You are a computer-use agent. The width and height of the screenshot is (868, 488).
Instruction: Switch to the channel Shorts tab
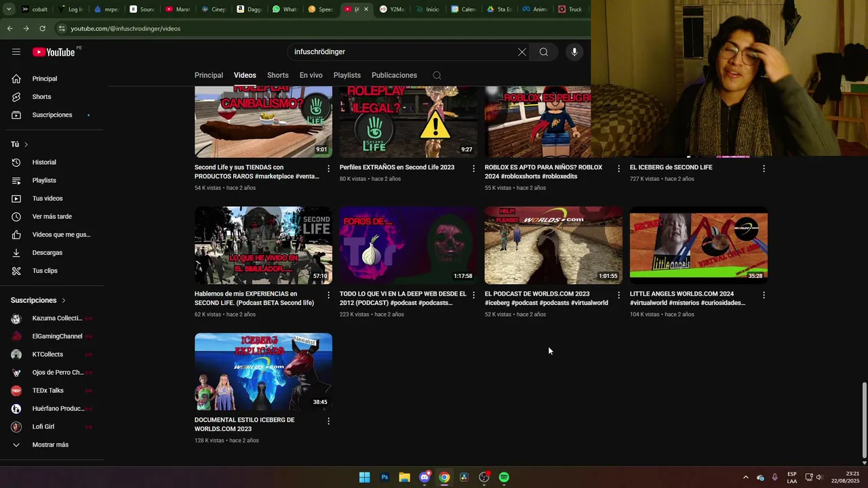[278, 75]
